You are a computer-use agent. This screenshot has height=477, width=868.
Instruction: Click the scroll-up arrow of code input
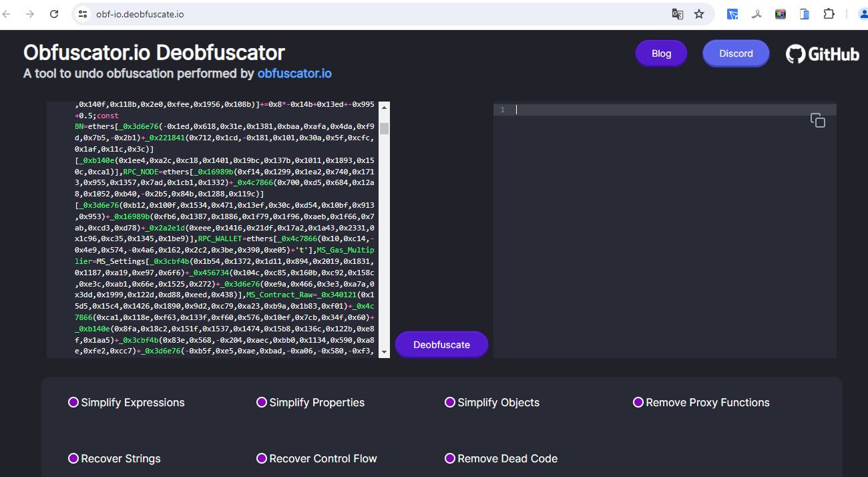point(384,107)
